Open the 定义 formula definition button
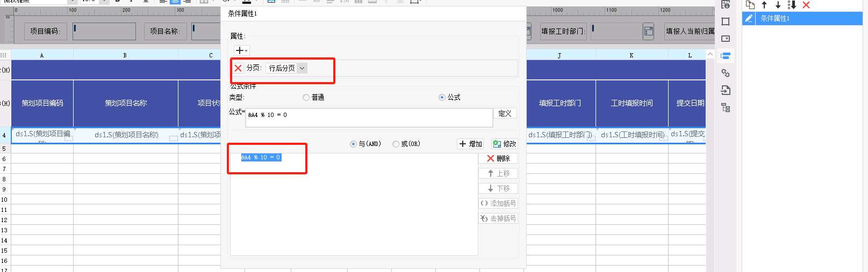This screenshot has height=272, width=868. (505, 113)
